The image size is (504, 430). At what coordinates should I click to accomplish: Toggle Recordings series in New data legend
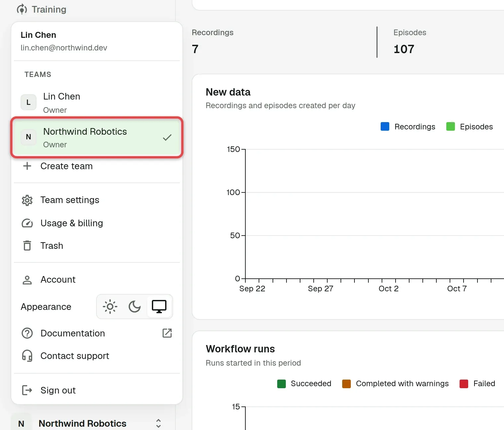click(x=408, y=127)
